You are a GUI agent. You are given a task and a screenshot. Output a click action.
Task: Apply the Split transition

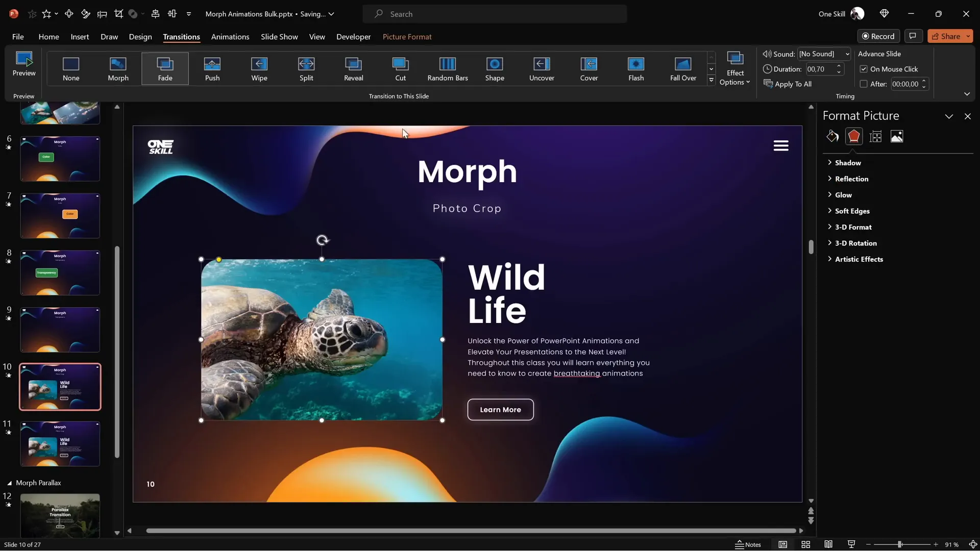coord(306,69)
